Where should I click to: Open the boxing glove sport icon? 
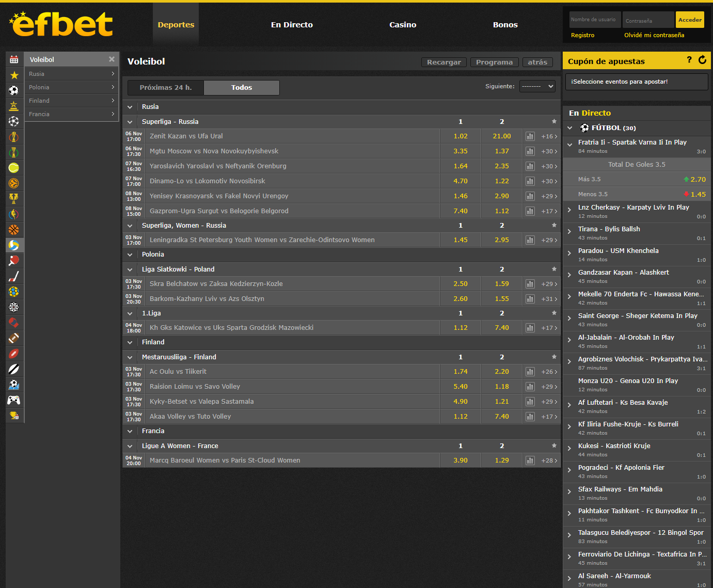pyautogui.click(x=14, y=323)
